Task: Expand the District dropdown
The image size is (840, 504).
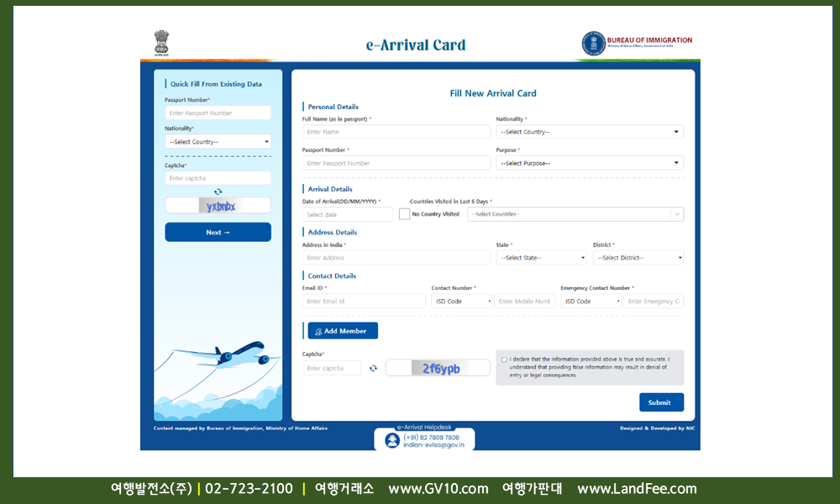Action: pos(638,258)
